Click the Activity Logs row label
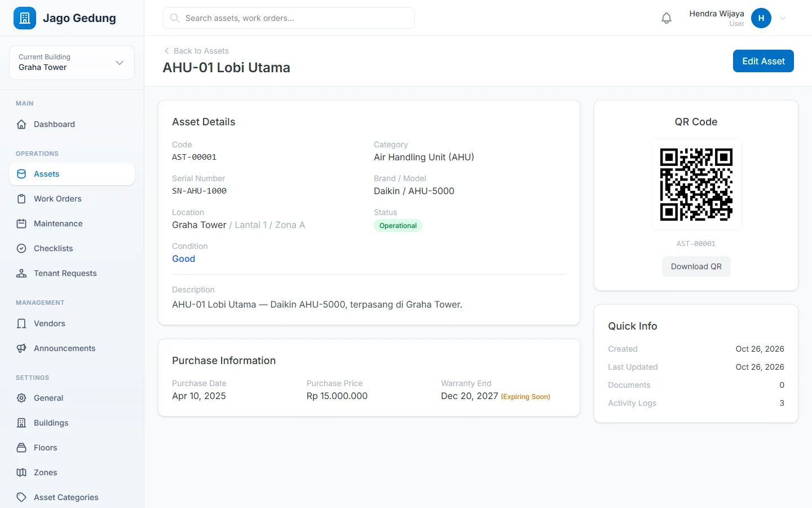Screen dimensions: 812x508 (x=632, y=403)
